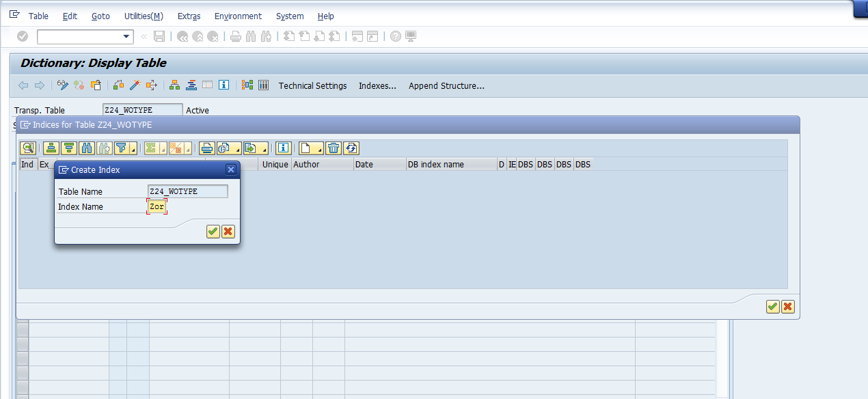Open the Environment menu
This screenshot has width=868, height=399.
point(238,16)
